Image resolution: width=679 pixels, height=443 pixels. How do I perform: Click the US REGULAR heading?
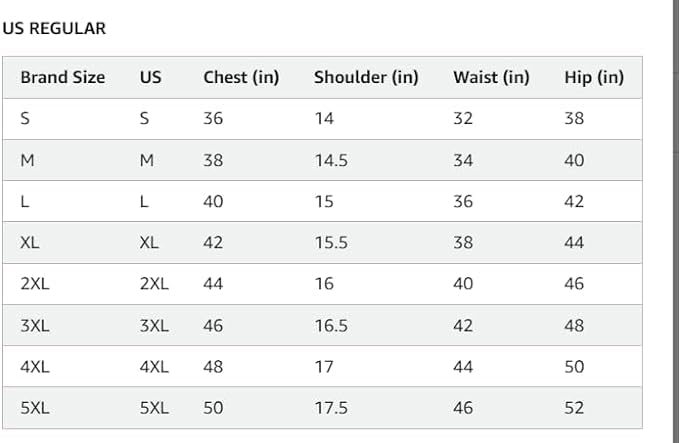pos(54,29)
